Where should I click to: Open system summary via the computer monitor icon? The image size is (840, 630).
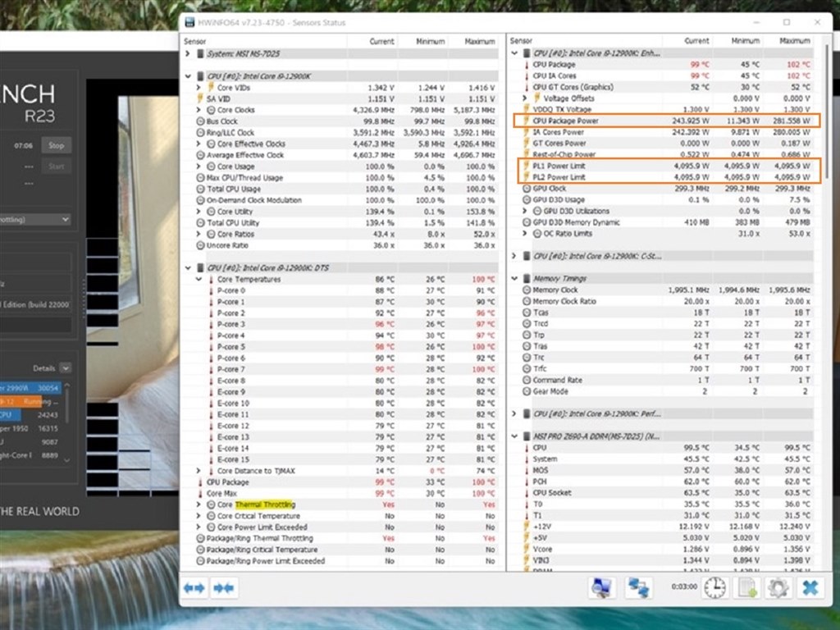coord(601,587)
